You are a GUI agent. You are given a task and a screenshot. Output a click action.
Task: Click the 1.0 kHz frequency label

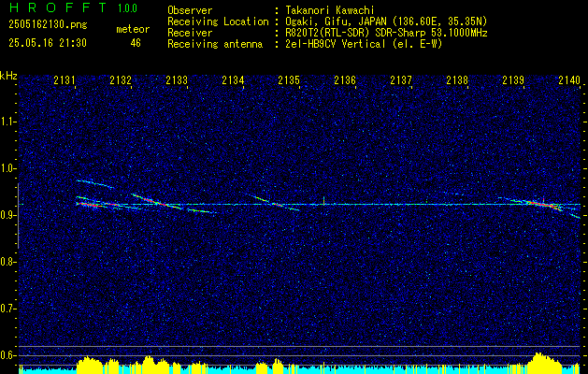(x=7, y=168)
